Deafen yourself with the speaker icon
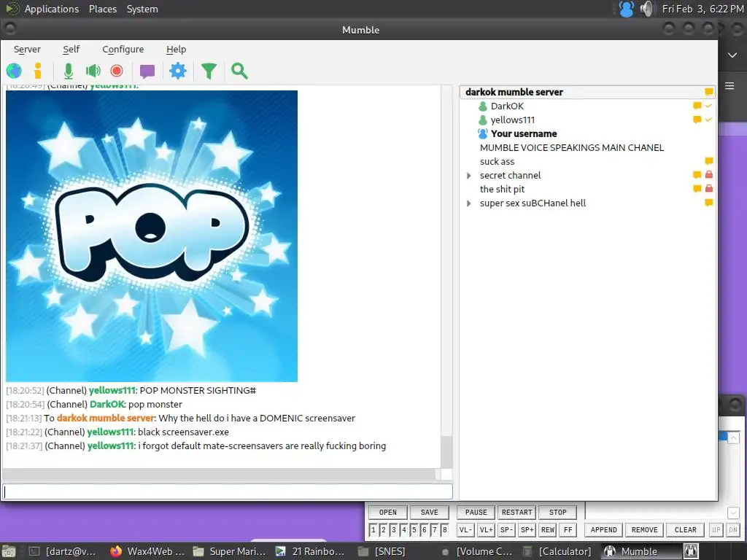 point(93,71)
